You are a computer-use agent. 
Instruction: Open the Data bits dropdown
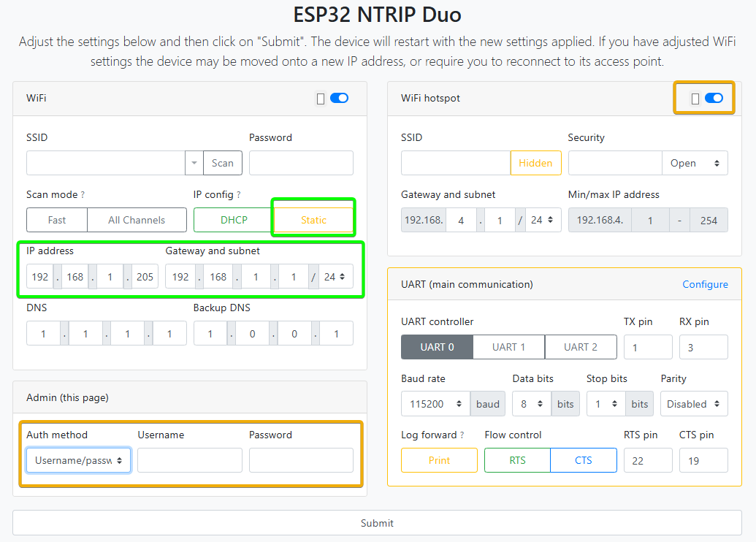click(532, 404)
